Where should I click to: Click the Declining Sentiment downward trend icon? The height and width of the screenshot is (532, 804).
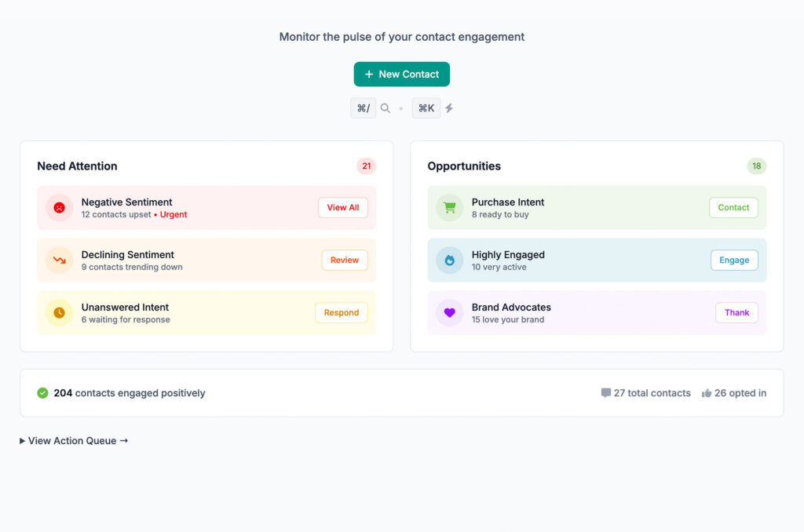coord(60,261)
